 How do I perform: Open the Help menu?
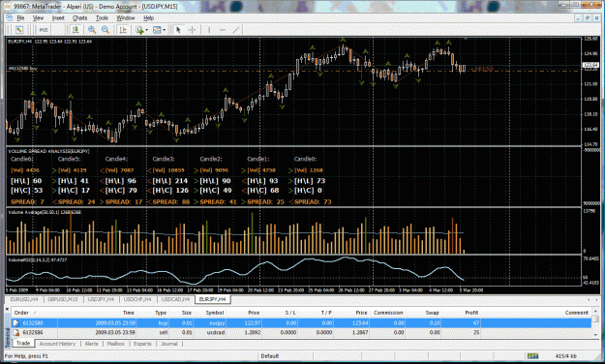point(148,17)
